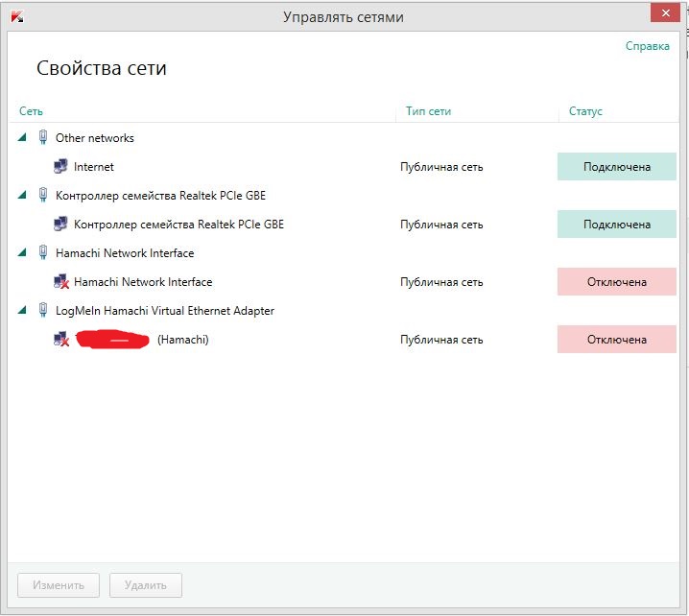This screenshot has width=689, height=616.
Task: Select the Hamachi Network Interface child network
Action: pos(344,282)
